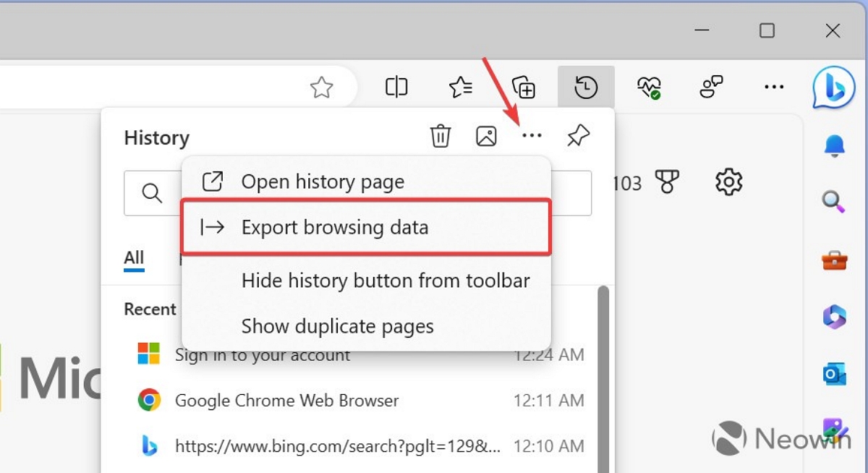This screenshot has width=868, height=473.
Task: Open Google Chrome Web Browser history entry
Action: click(x=286, y=400)
